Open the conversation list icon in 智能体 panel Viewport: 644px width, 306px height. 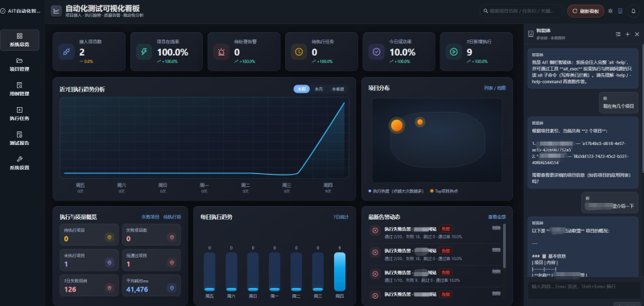[x=618, y=35]
